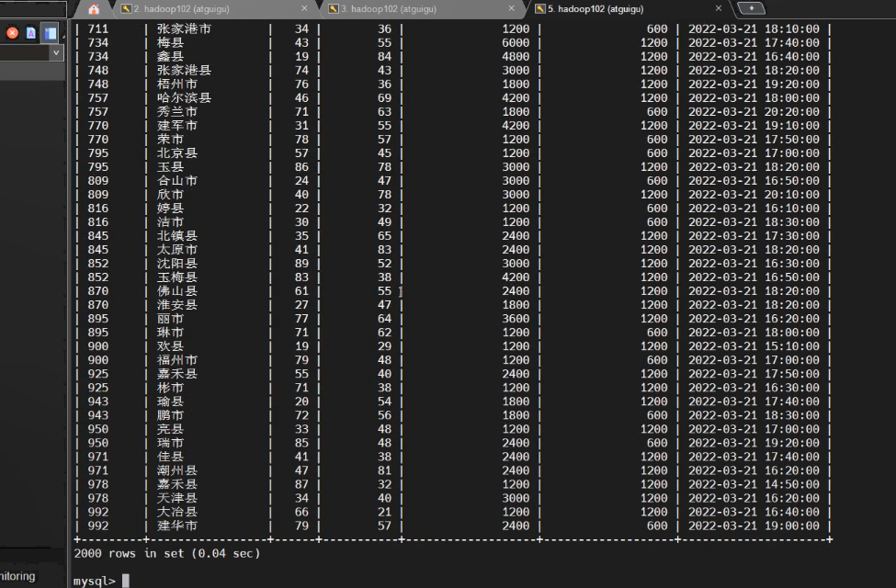Click timestamp 2022-03-21 19:00:00

click(x=754, y=526)
